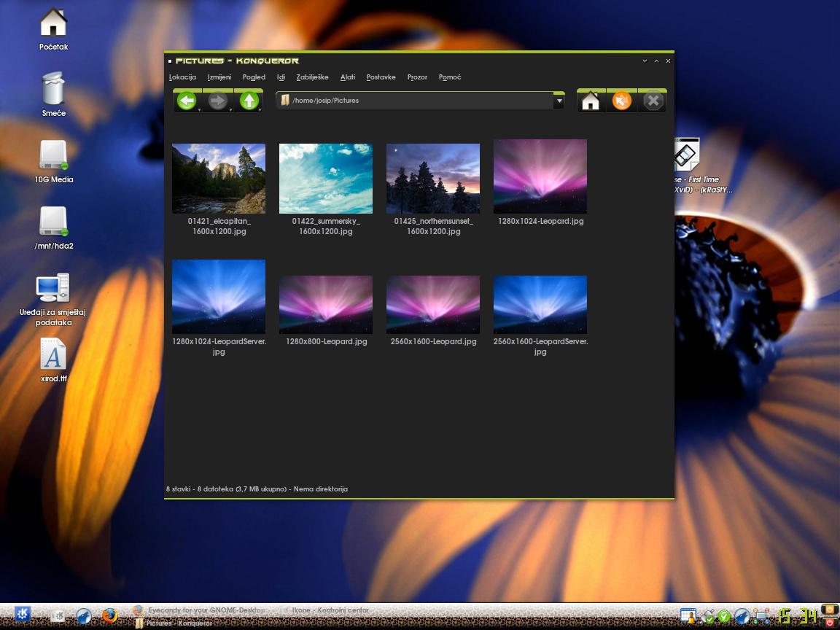Open the Pogled menu
The height and width of the screenshot is (630, 840).
point(254,77)
